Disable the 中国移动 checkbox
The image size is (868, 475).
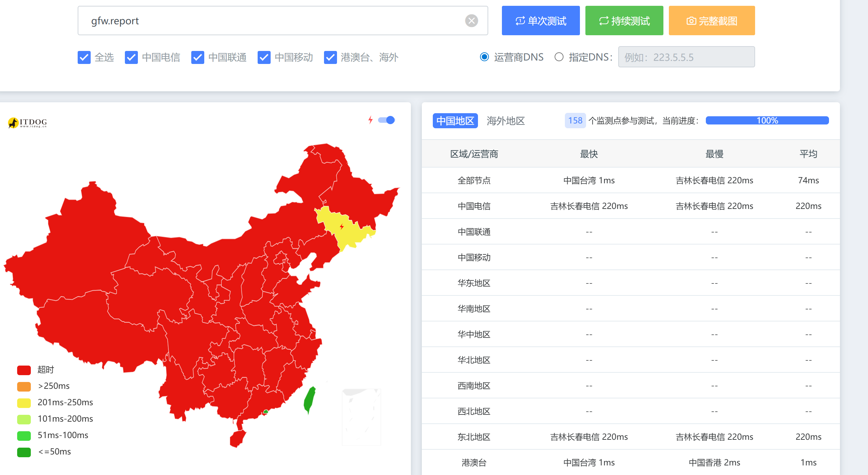(264, 57)
